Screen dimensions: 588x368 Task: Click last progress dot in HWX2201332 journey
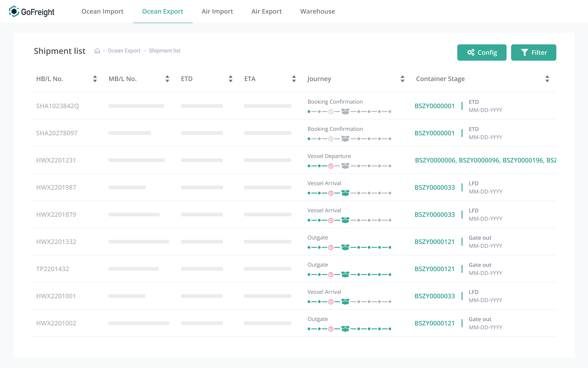pos(390,247)
